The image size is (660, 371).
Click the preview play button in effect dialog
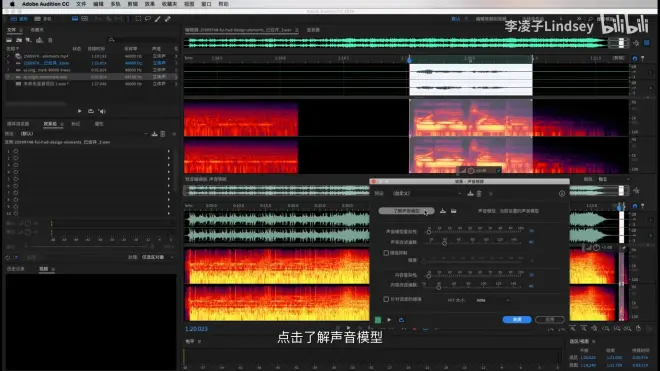tap(389, 320)
